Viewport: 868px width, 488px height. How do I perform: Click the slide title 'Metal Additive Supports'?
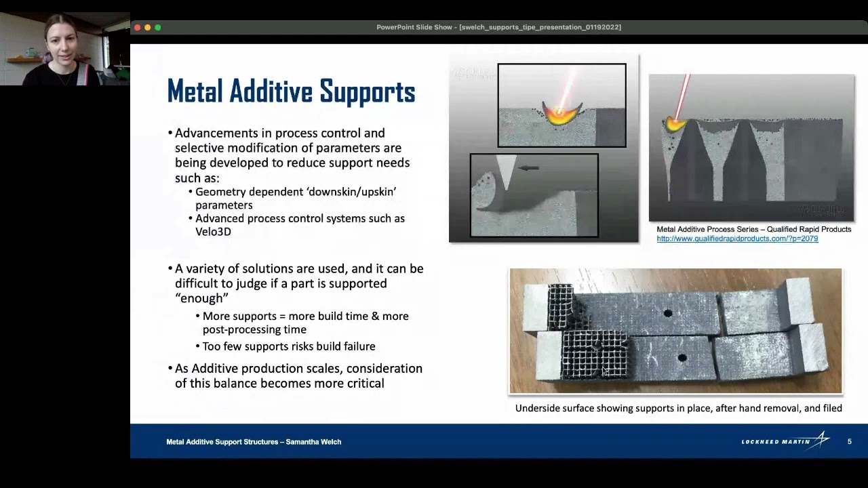291,91
